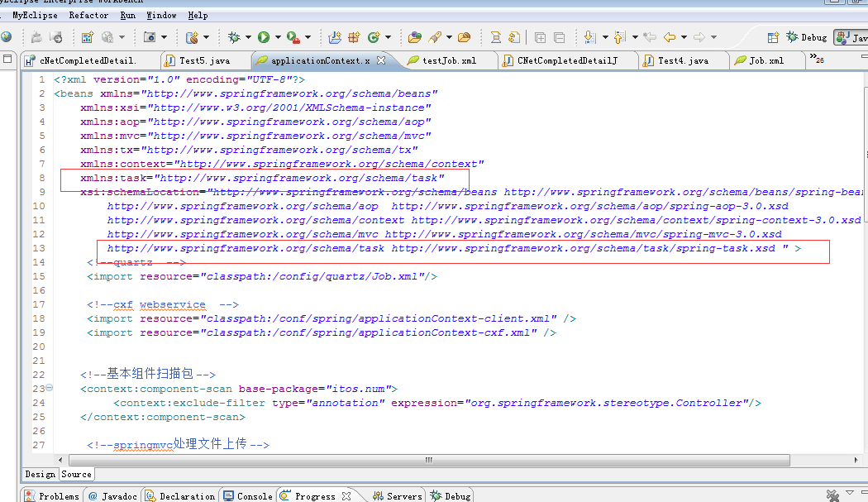This screenshot has width=868, height=502.
Task: Click the Open Perspective icon
Action: (x=773, y=37)
